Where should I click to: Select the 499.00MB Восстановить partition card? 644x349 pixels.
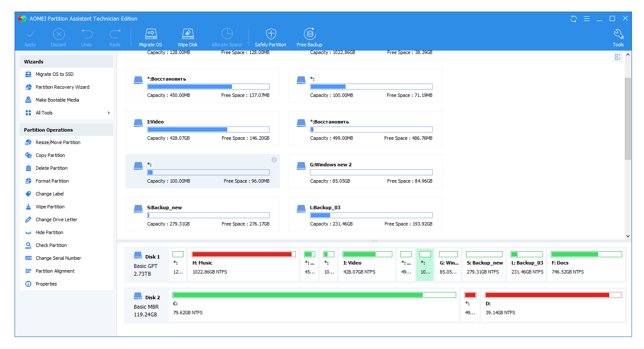coord(365,128)
